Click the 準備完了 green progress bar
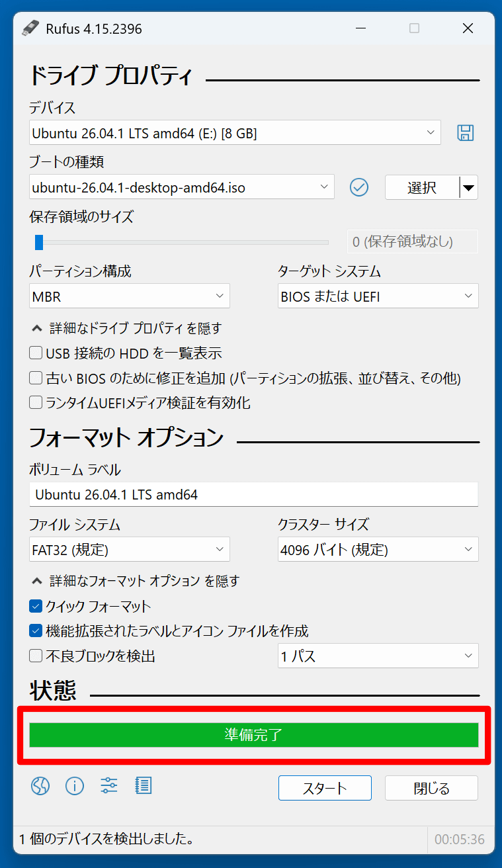The width and height of the screenshot is (502, 868). [253, 735]
